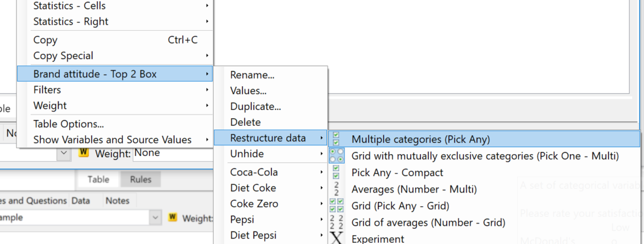Select Rename... in the submenu
Image resolution: width=644 pixels, height=244 pixels.
(270, 75)
